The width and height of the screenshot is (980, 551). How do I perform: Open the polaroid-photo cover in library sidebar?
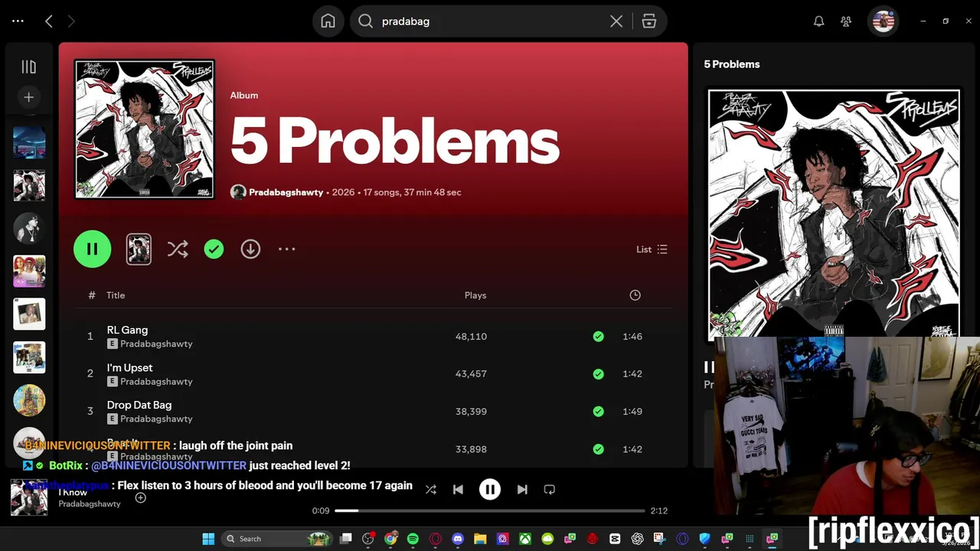point(29,315)
